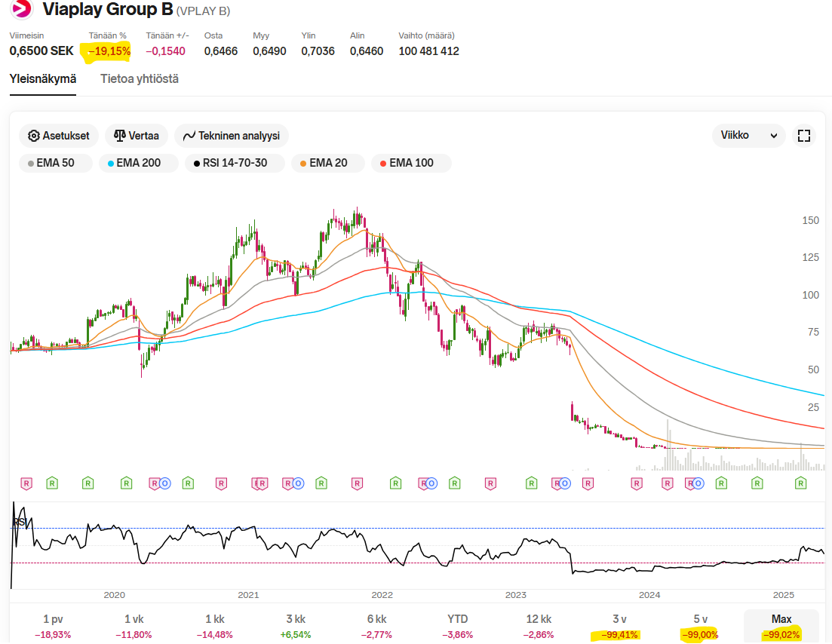Open Tekninen analyysi indicators
Screen dimensions: 832x644
232,136
